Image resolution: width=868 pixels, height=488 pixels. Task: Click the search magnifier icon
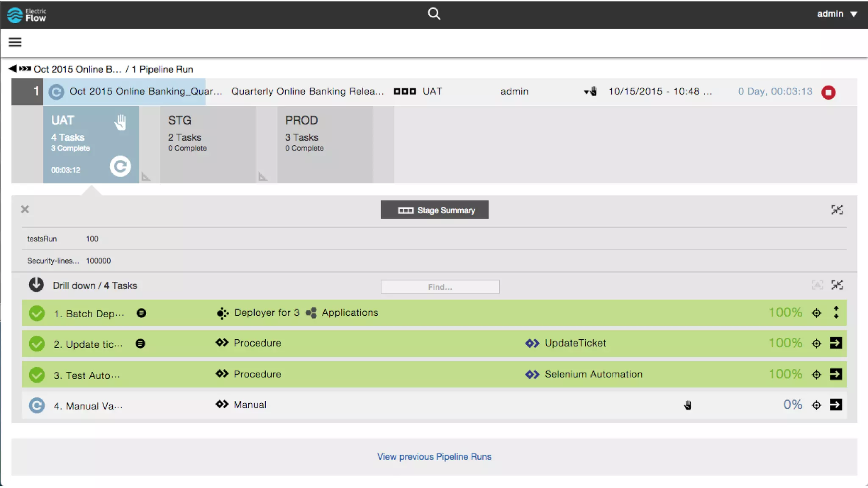pos(434,14)
